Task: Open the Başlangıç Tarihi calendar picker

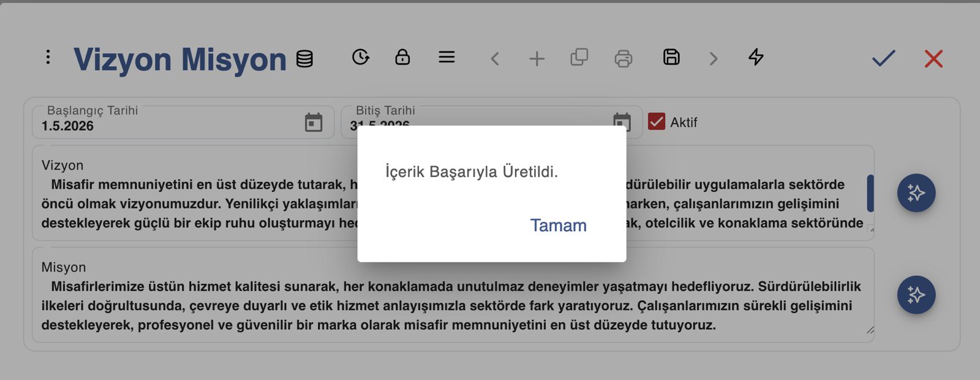Action: pyautogui.click(x=314, y=123)
